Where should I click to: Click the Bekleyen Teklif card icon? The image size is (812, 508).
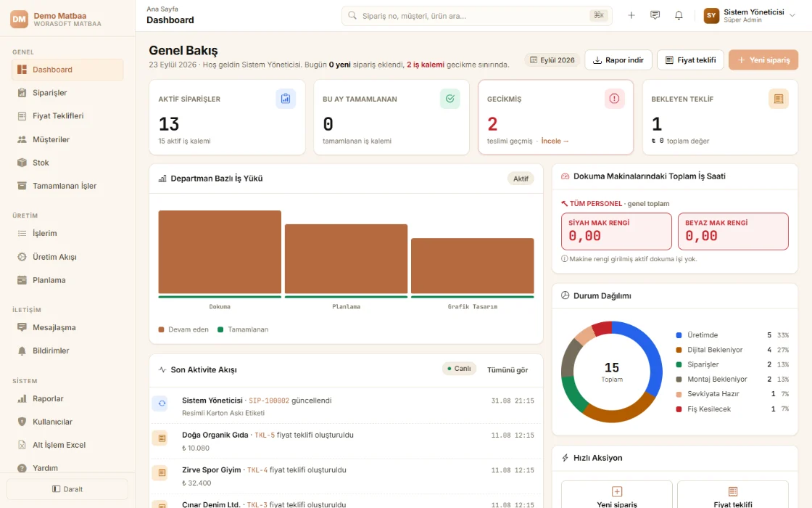coord(779,99)
